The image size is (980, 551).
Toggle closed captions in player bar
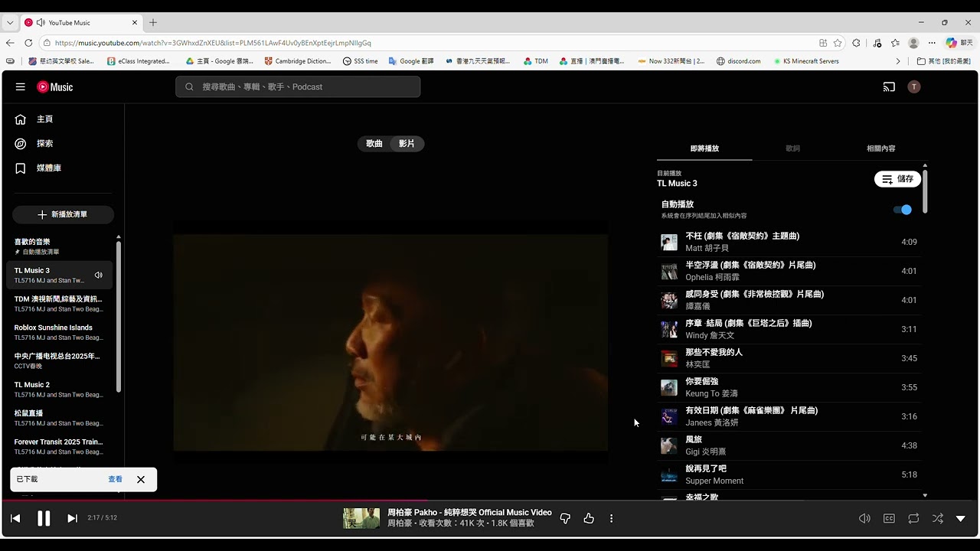(889, 518)
